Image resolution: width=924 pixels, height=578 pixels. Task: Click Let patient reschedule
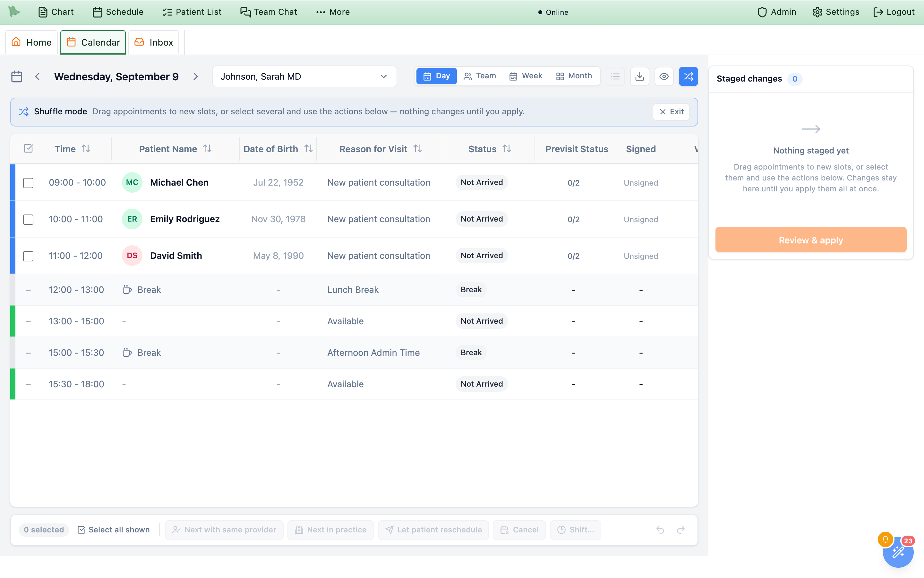coord(433,530)
